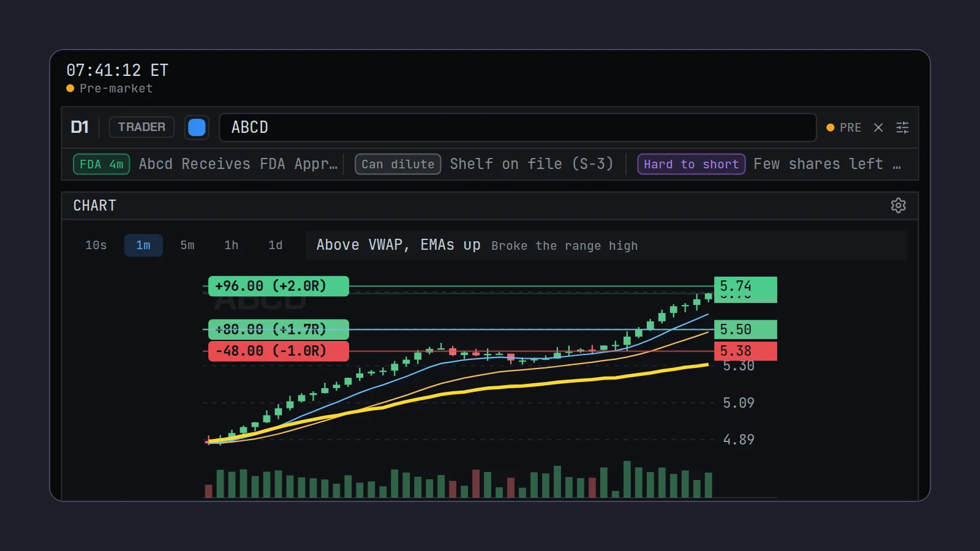980x551 pixels.
Task: Click the FDA 4m news tag
Action: point(102,164)
